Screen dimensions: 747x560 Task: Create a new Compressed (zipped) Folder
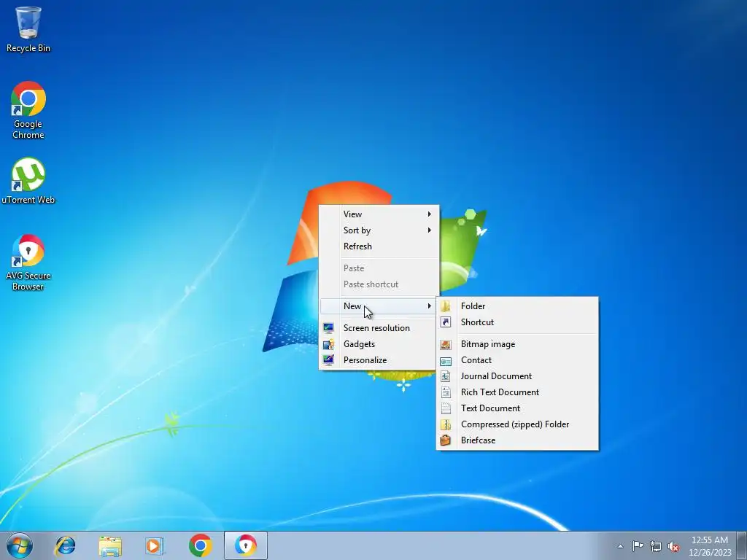(517, 424)
